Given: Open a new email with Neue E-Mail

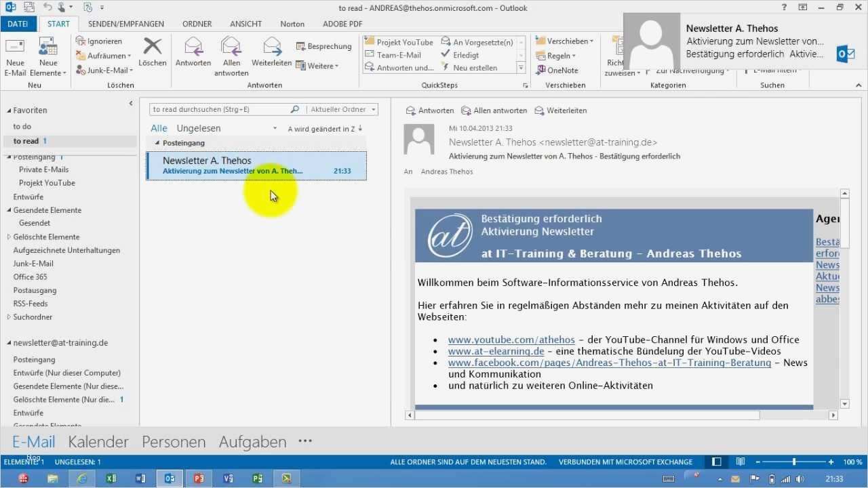Looking at the screenshot, I should [15, 56].
